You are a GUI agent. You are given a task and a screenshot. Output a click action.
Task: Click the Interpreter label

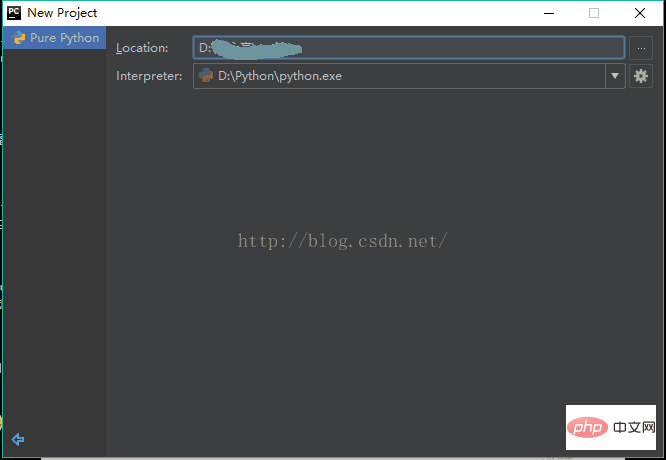(x=149, y=76)
